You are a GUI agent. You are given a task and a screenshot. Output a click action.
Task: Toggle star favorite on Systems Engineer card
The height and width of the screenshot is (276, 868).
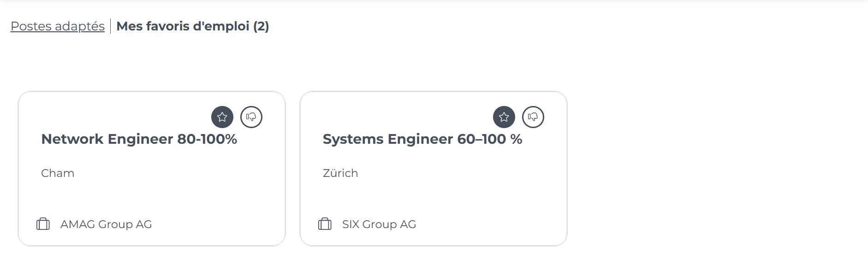click(504, 117)
